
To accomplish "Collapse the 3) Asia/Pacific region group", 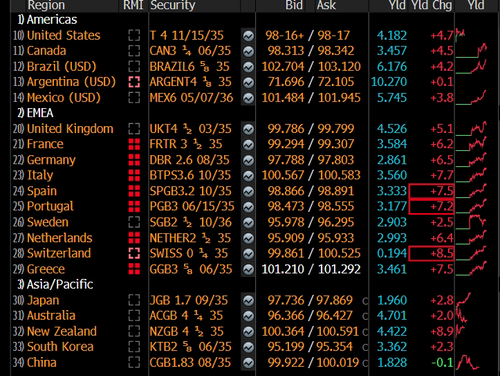I will (55, 284).
